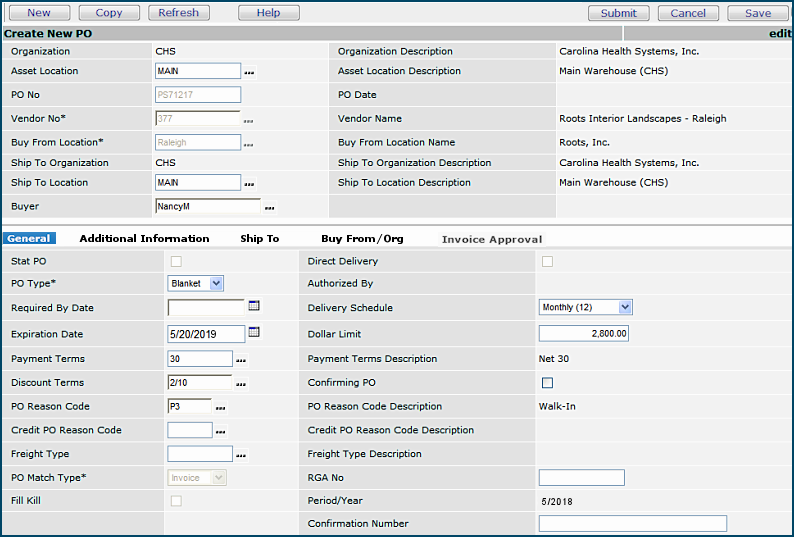Open Payment Terms lookup ellipsis

(241, 360)
